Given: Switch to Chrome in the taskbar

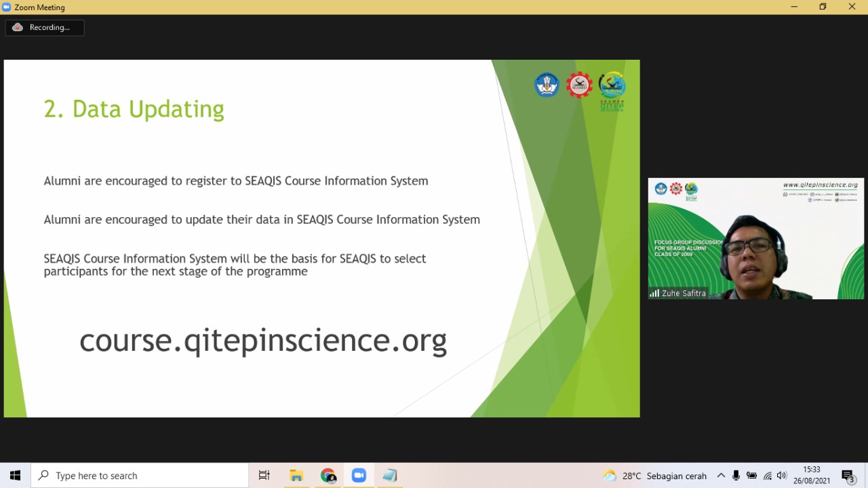Looking at the screenshot, I should [x=328, y=476].
